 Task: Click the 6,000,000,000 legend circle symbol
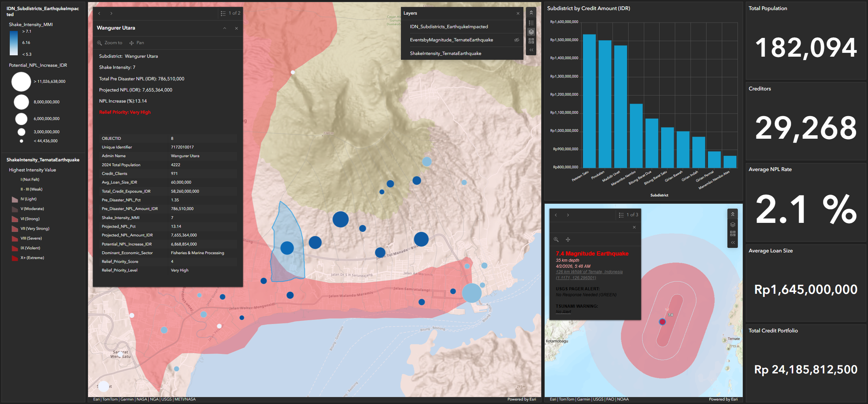pos(21,119)
